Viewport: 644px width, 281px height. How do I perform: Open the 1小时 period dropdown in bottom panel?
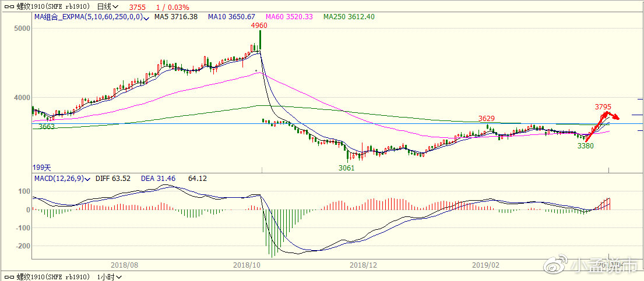point(109,277)
